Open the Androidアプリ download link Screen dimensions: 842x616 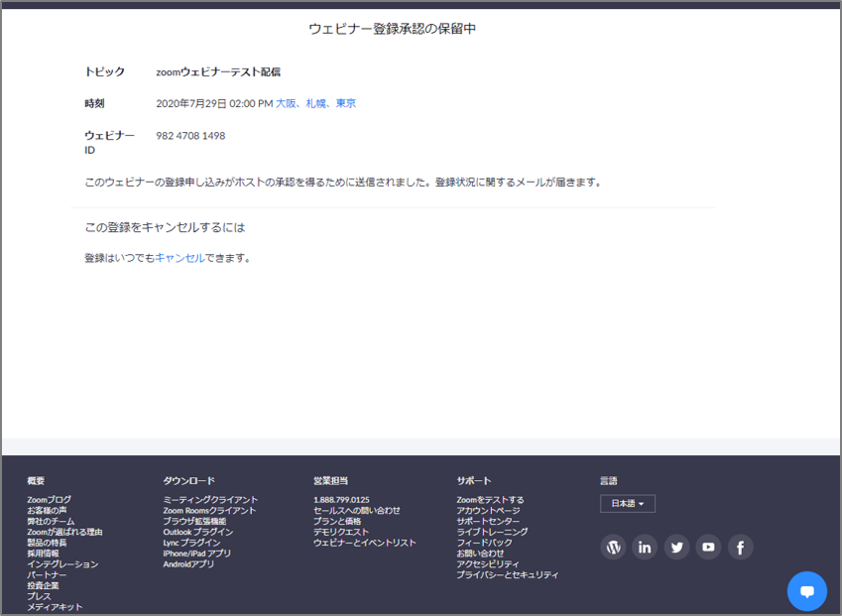point(188,563)
